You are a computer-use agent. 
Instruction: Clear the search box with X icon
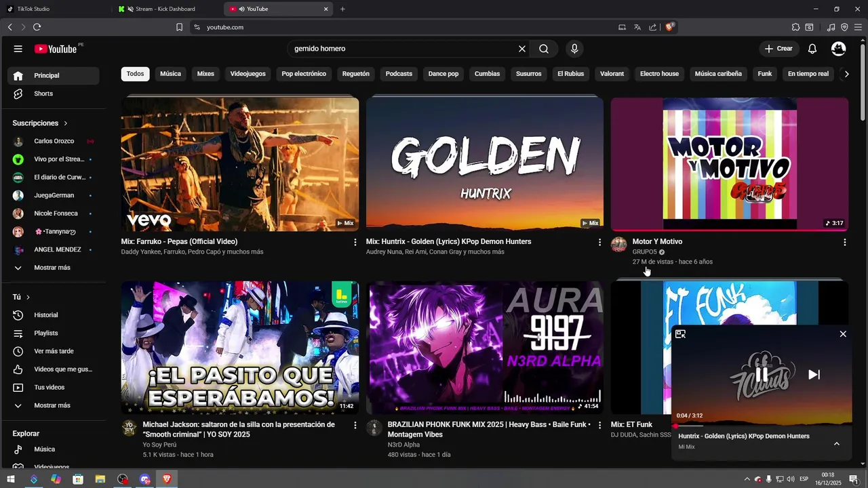pos(522,49)
